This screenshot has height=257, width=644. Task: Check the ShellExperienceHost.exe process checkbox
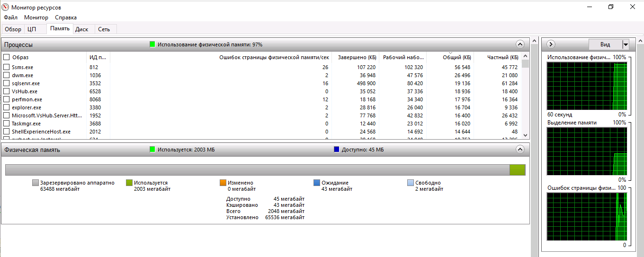(x=7, y=132)
